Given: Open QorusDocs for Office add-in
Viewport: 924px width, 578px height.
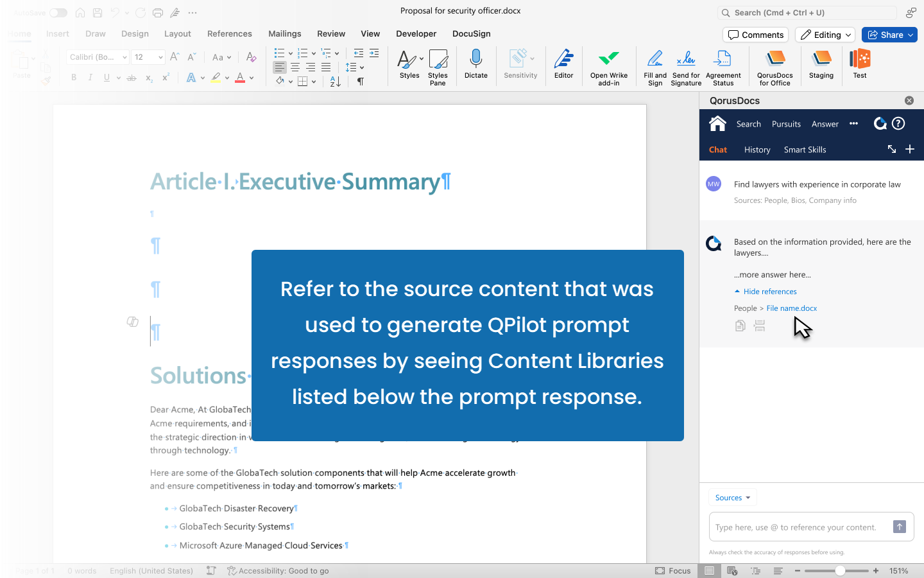Looking at the screenshot, I should (x=775, y=67).
